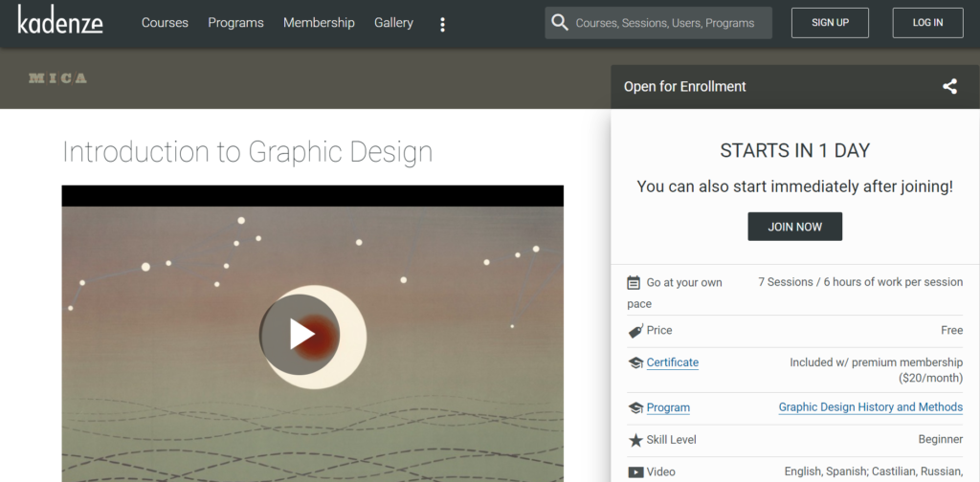Click the Introduction to Graphic Design heading
The height and width of the screenshot is (482, 980).
248,152
